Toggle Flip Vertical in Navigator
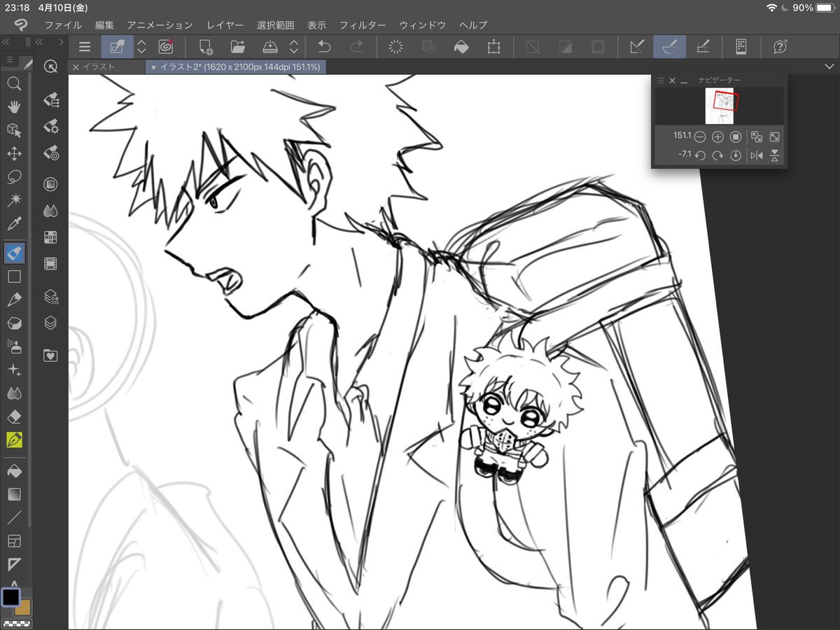The image size is (840, 630). (774, 155)
